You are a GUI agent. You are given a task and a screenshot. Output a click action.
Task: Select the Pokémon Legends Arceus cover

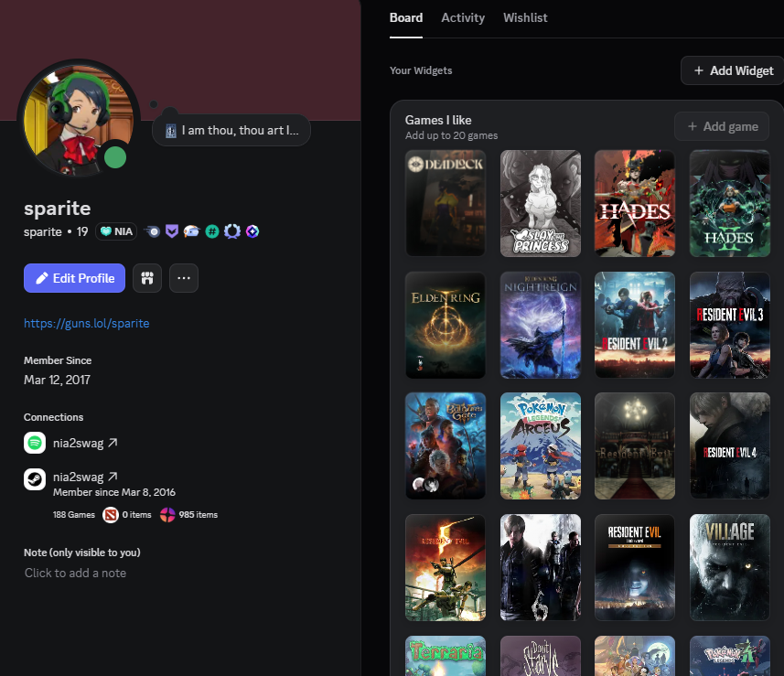click(541, 446)
